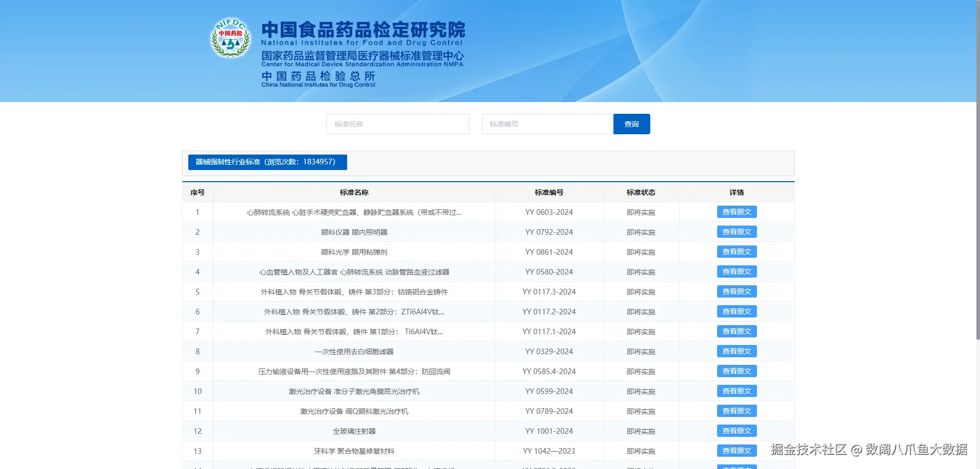Screen dimensions: 980x469
Task: Focus the 标准编号 search input field
Action: [548, 124]
